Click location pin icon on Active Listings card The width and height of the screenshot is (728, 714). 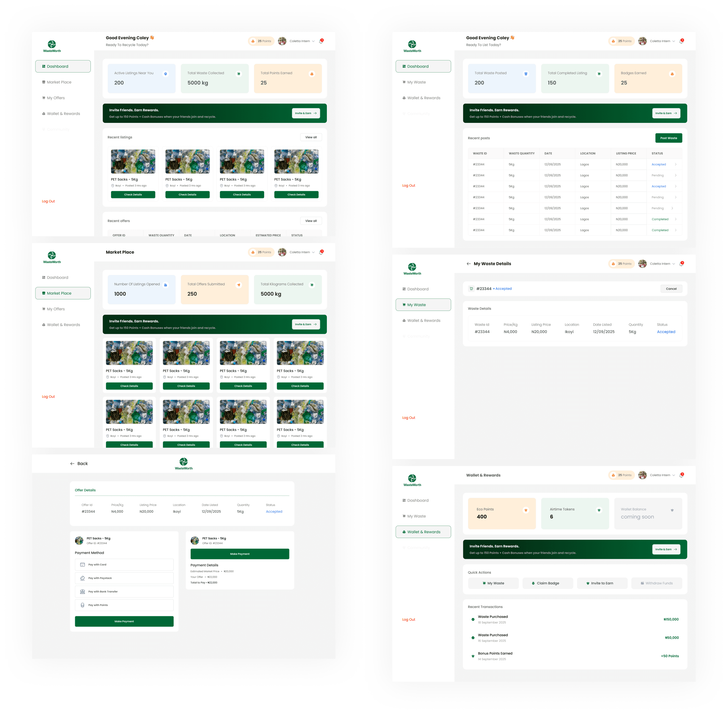coord(165,74)
